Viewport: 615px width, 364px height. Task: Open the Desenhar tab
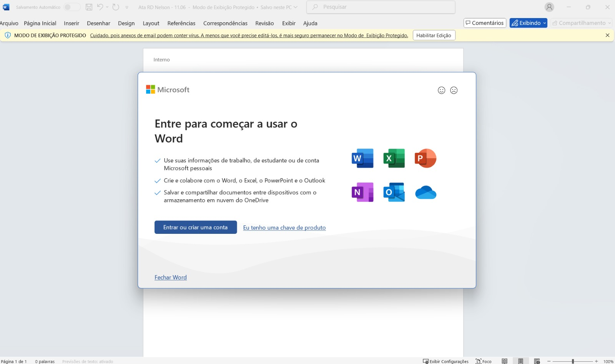[98, 23]
